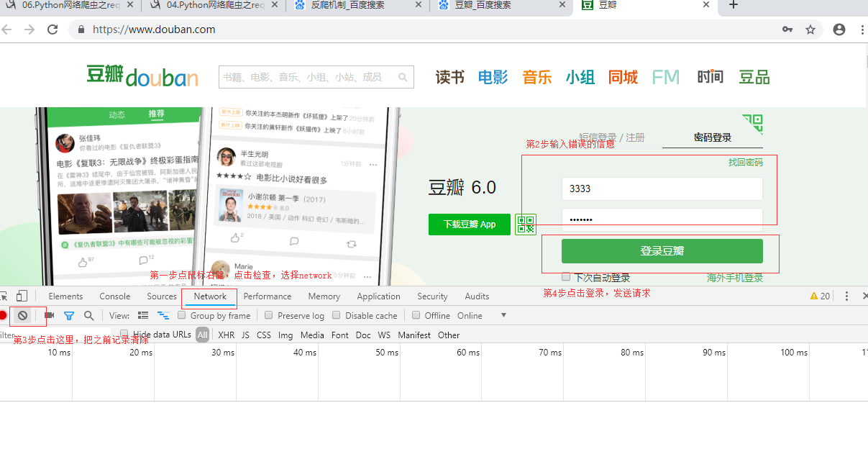Click the Douban logo at the top
The width and height of the screenshot is (868, 449).
pyautogui.click(x=142, y=76)
